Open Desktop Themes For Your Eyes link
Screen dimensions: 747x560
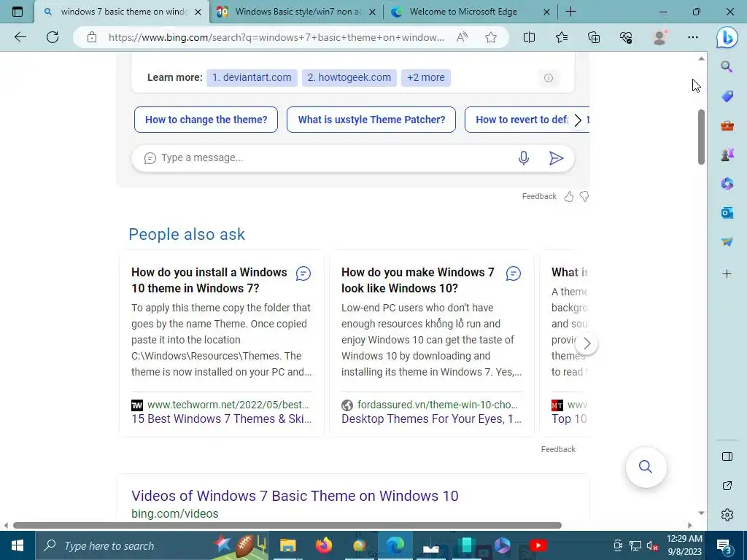(x=432, y=419)
